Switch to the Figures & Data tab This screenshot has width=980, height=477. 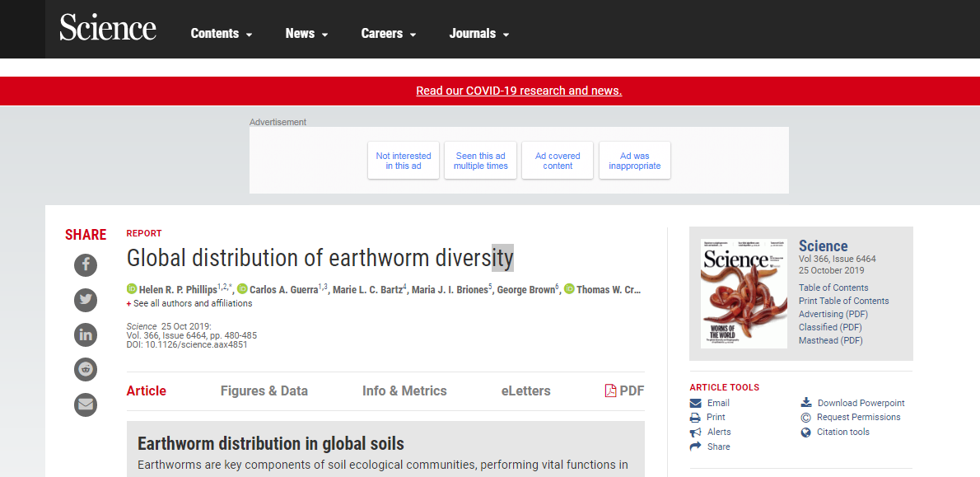pos(264,390)
